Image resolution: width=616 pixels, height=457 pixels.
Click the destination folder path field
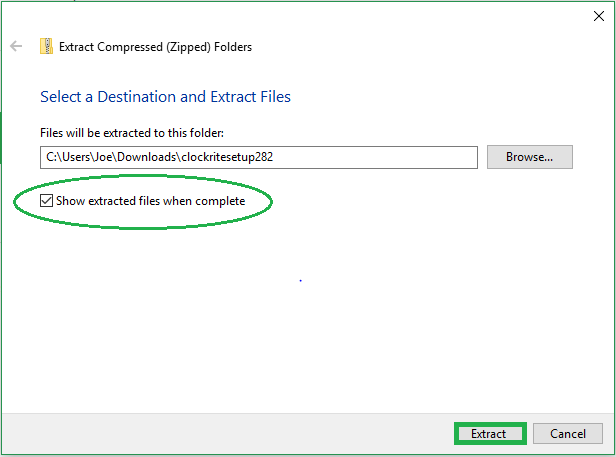pyautogui.click(x=259, y=157)
